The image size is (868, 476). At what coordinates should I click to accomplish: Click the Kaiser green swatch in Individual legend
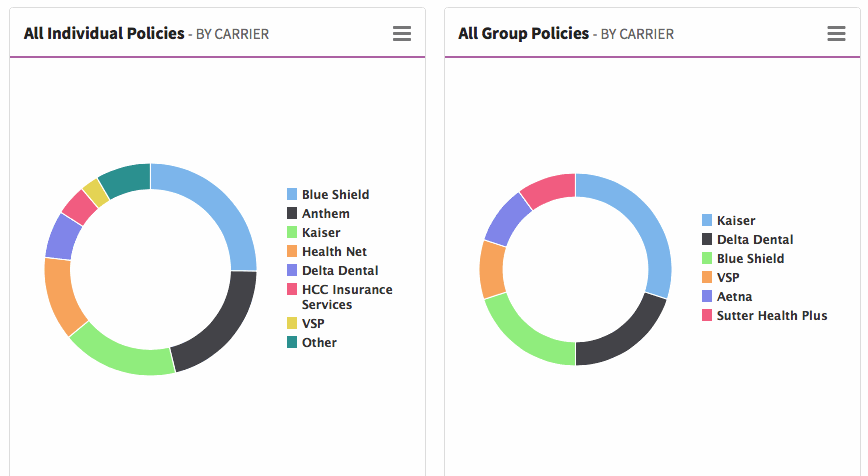click(x=292, y=233)
